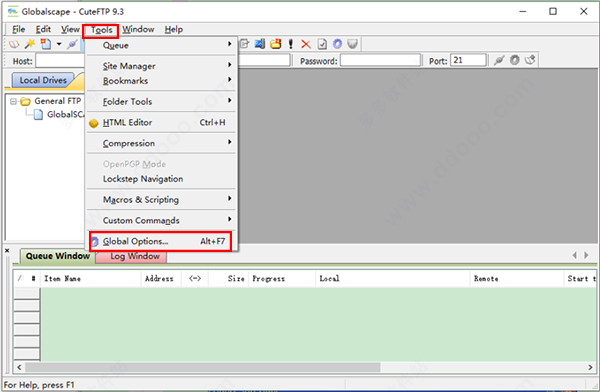The height and width of the screenshot is (392, 600).
Task: Open Global Options from Tools menu
Action: point(161,241)
